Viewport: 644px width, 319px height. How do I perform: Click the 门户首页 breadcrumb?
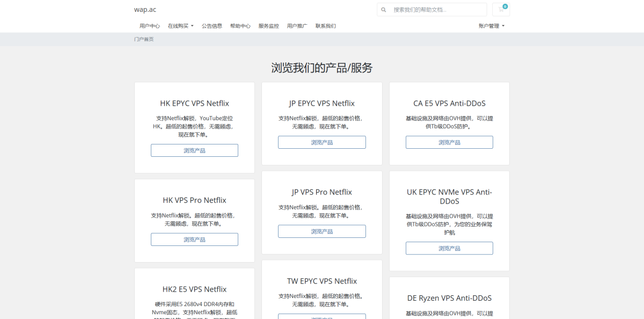click(x=144, y=39)
